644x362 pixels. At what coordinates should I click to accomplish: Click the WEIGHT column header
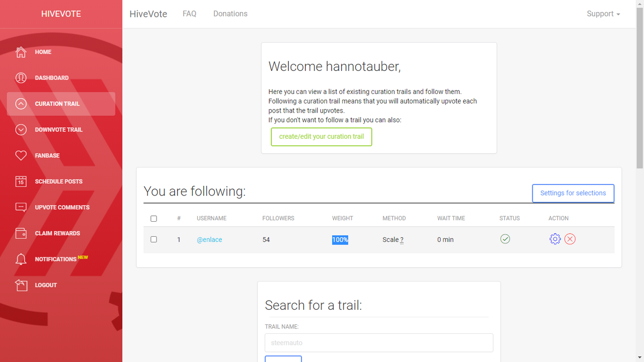click(x=343, y=218)
